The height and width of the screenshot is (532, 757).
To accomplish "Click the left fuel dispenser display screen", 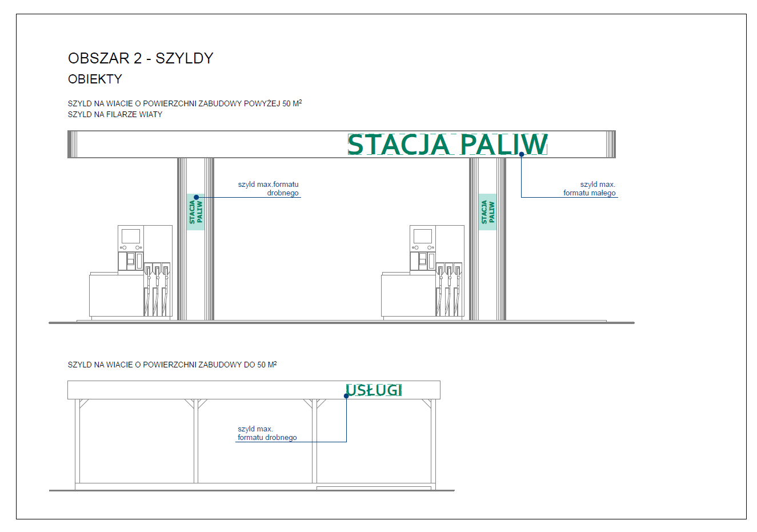I will (x=131, y=236).
